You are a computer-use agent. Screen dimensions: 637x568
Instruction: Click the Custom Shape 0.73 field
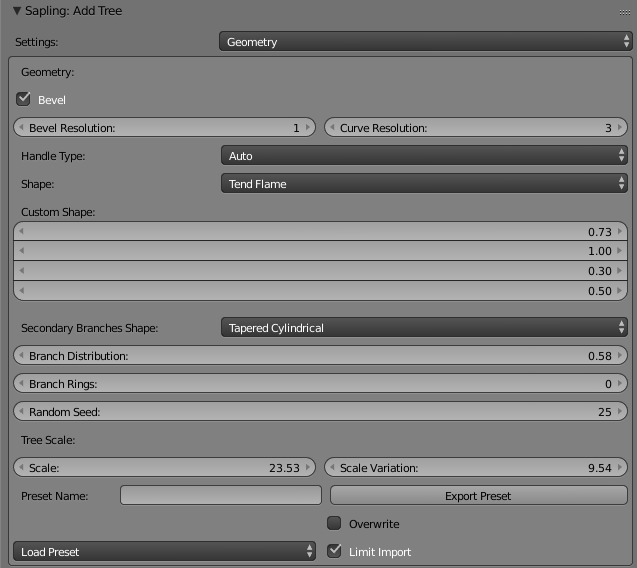click(321, 231)
